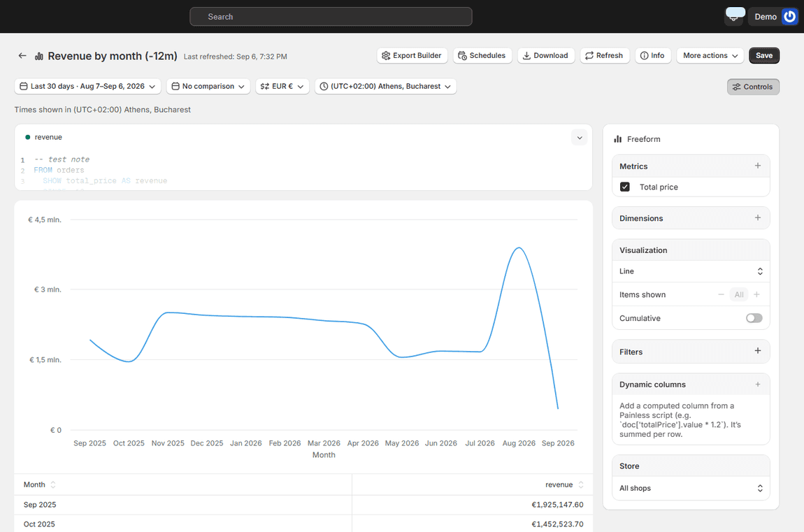Click the Export Builder button
Viewport: 804px width, 532px height.
click(412, 55)
